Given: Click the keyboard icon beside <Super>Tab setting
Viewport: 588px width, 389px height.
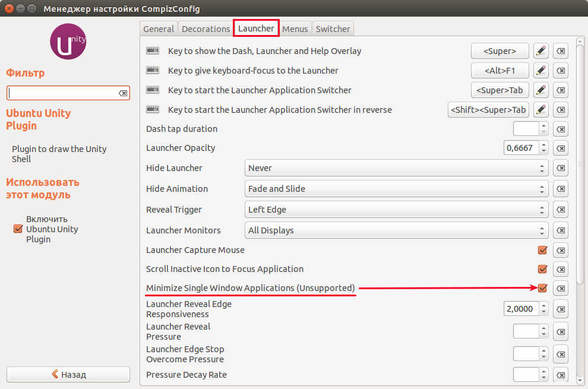Looking at the screenshot, I should click(153, 90).
